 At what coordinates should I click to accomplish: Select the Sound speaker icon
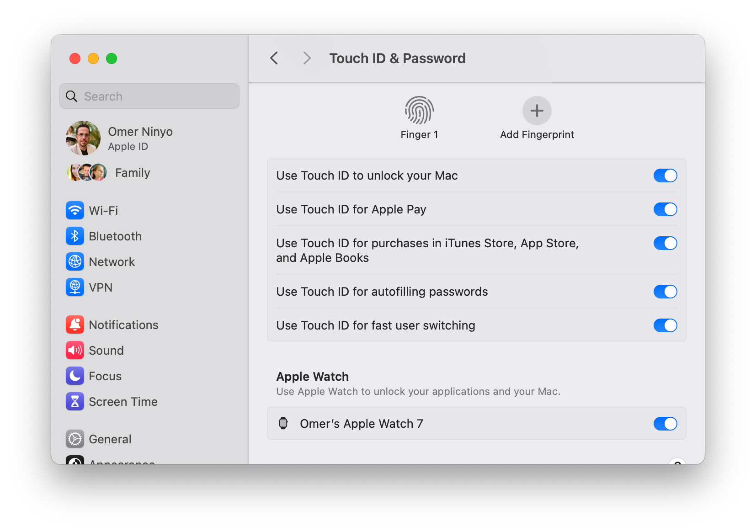75,350
